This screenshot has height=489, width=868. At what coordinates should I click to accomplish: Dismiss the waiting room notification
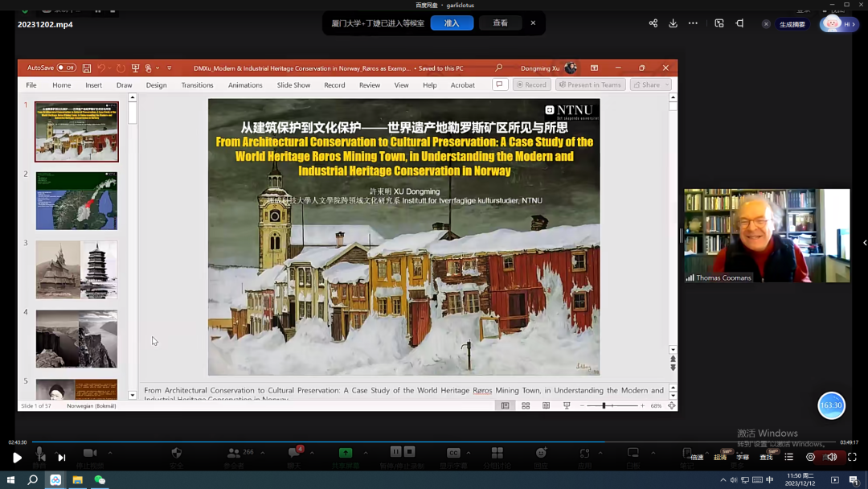tap(533, 23)
